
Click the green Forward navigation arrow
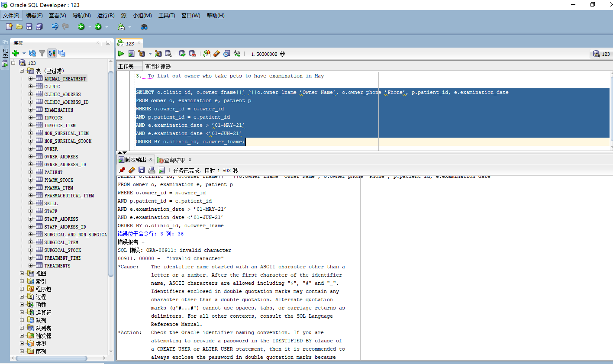98,27
